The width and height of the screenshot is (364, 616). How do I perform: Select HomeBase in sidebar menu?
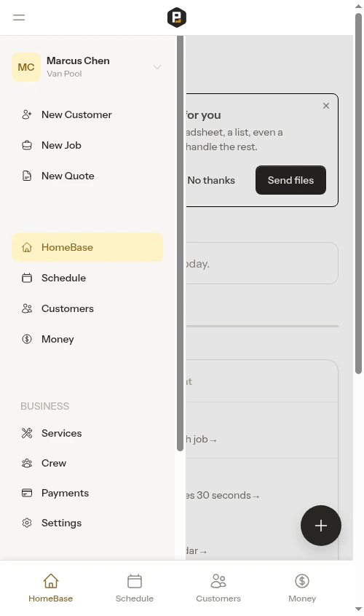click(87, 247)
